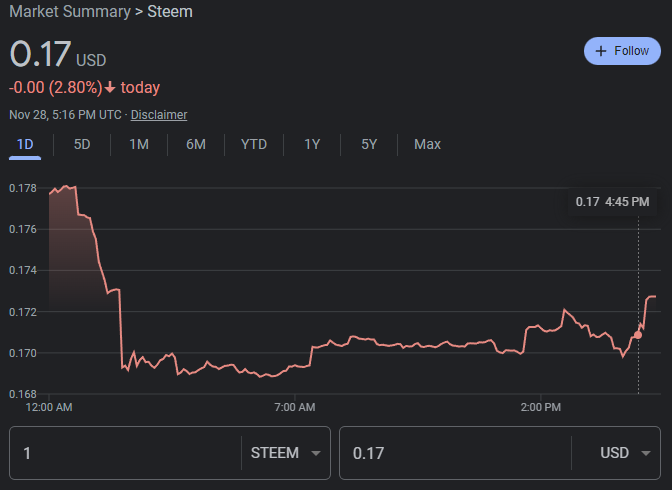Image resolution: width=672 pixels, height=490 pixels.
Task: Select the YTD range tab
Action: pos(254,144)
